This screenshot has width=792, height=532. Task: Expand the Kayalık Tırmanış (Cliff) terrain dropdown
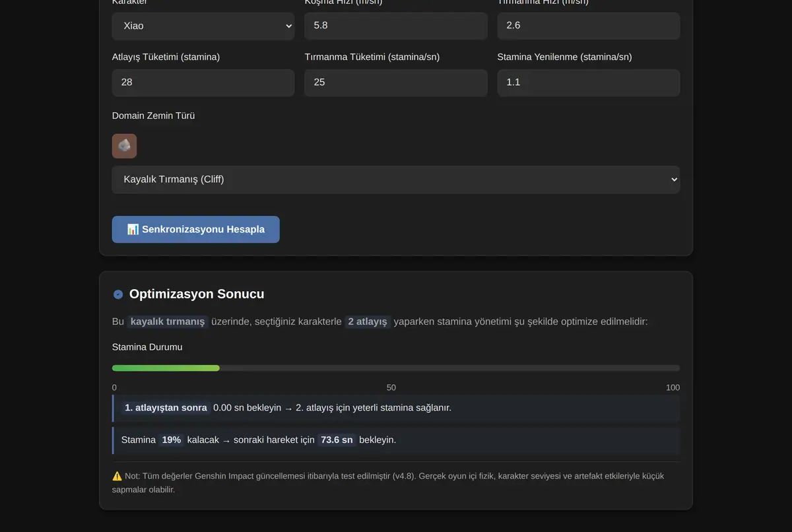click(396, 180)
